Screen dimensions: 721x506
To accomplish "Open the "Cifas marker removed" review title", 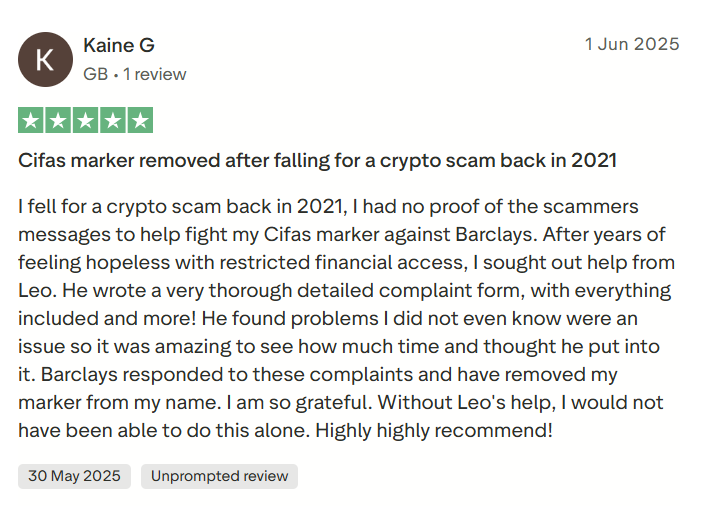I will [317, 160].
